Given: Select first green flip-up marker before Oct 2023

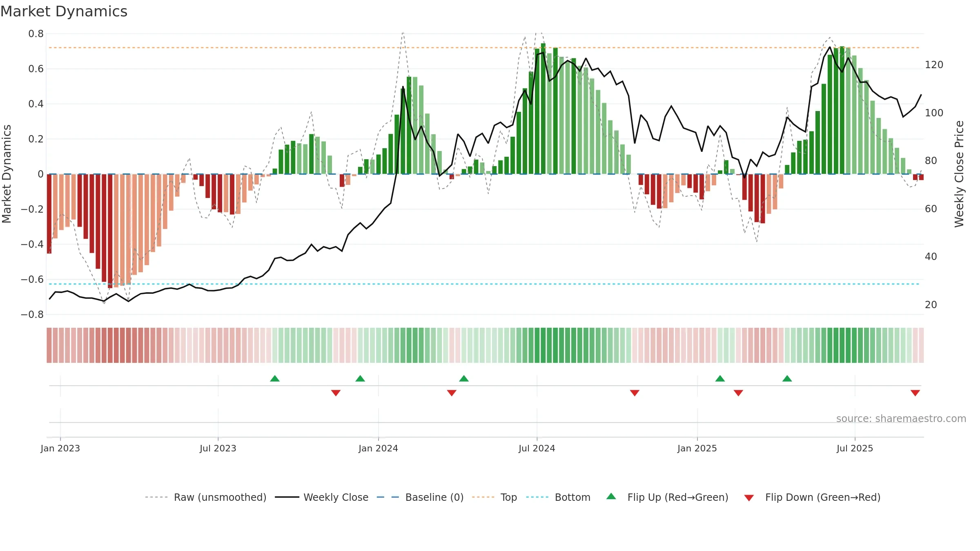Looking at the screenshot, I should (275, 378).
